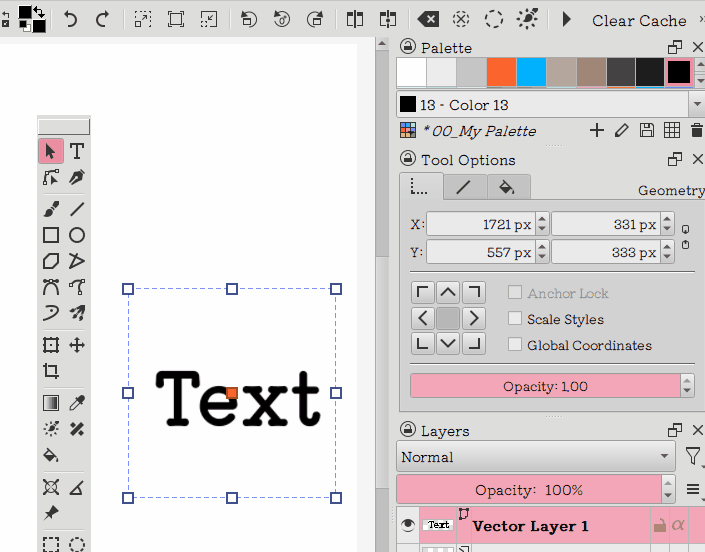Add a new color to the palette
Screen dimensions: 705x552
[597, 130]
